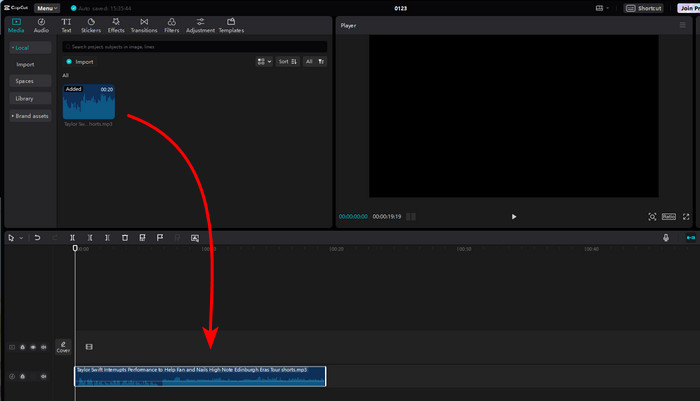Viewport: 700px width, 401px height.
Task: Select the pointer selection tool
Action: click(x=11, y=238)
